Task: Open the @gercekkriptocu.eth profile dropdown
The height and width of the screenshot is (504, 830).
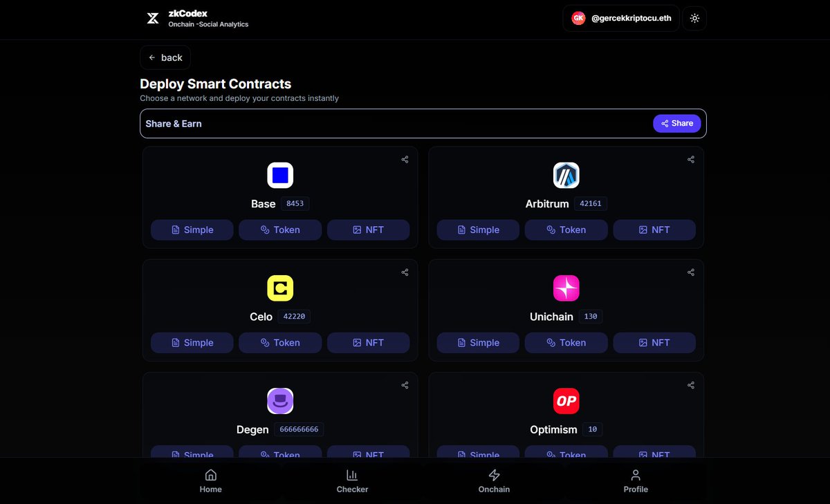Action: [x=620, y=18]
